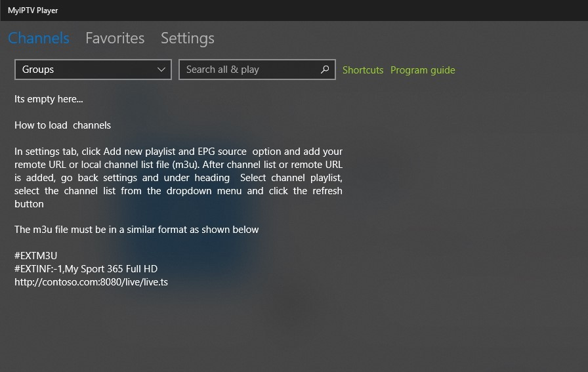Viewport: 588px width, 372px height.
Task: Click the #EXTINF My Sport 365 line
Action: (x=86, y=269)
